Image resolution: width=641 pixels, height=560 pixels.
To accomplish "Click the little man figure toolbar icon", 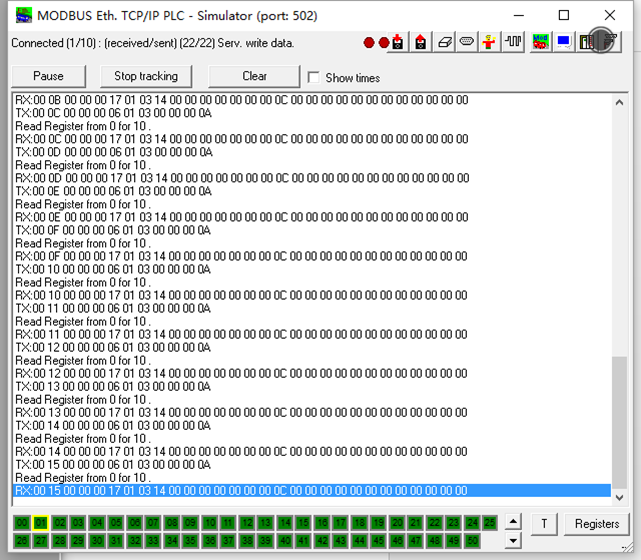I will (489, 42).
